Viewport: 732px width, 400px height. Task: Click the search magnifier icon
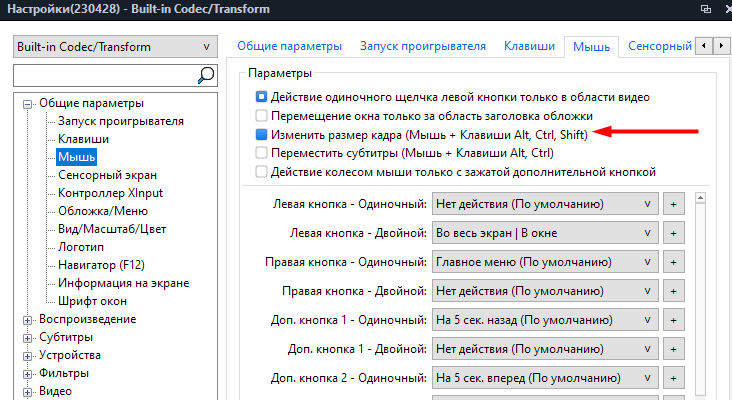tap(206, 75)
